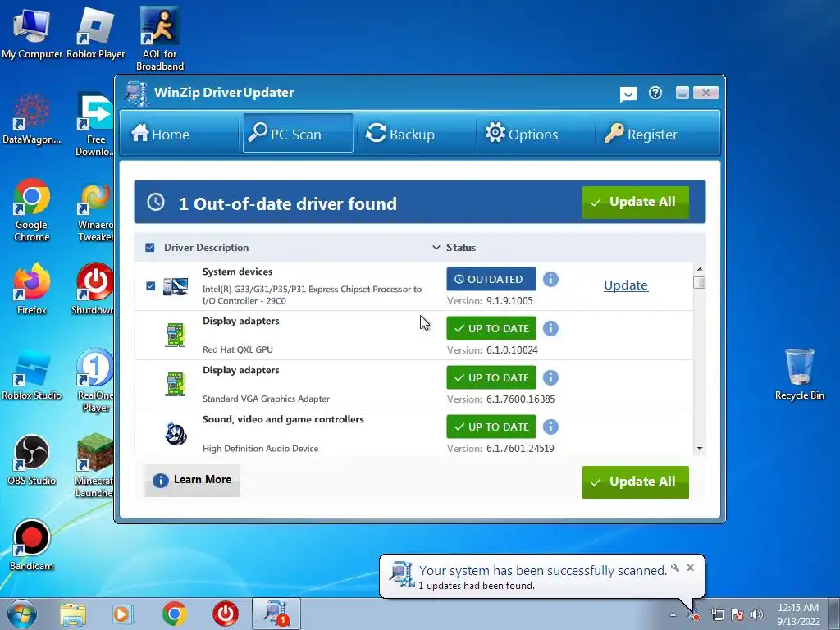Click the bottom Update All button

[636, 482]
